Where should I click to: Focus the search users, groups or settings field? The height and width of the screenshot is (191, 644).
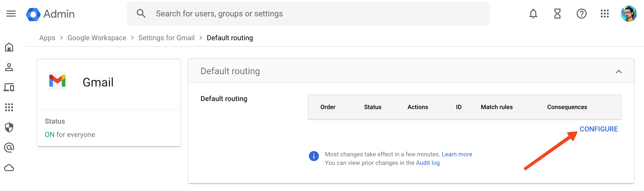tap(308, 14)
